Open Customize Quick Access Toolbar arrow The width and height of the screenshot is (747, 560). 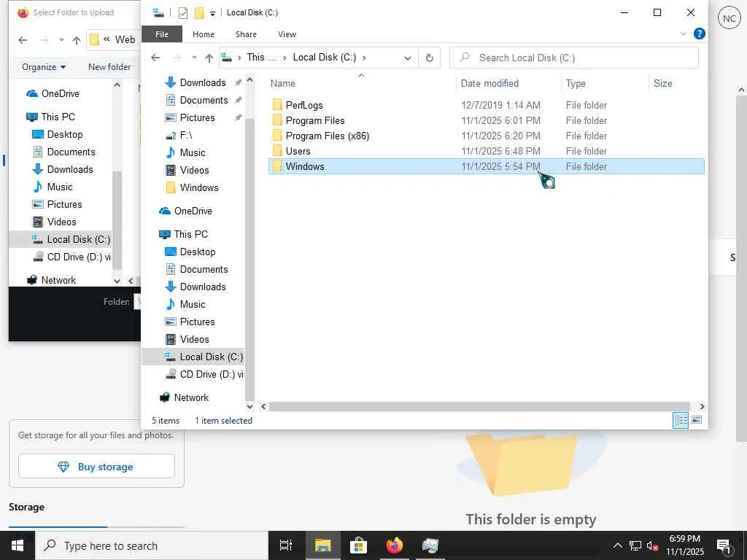click(212, 13)
